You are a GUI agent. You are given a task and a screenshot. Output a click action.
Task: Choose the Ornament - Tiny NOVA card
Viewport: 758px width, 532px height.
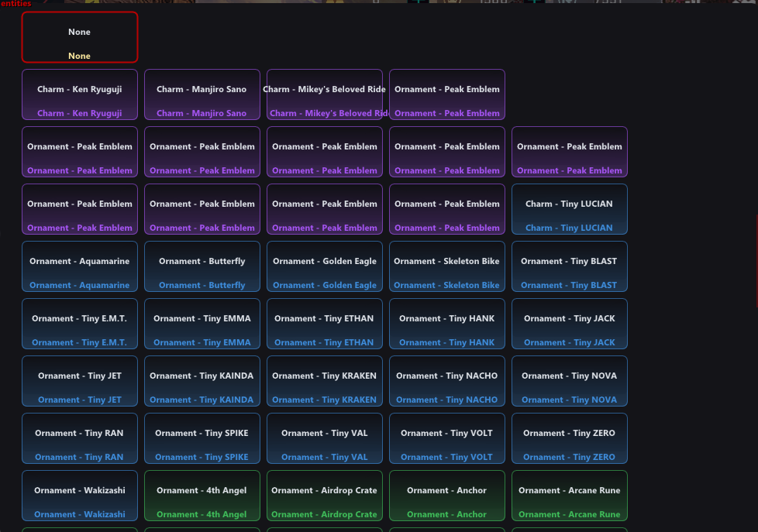coord(570,381)
